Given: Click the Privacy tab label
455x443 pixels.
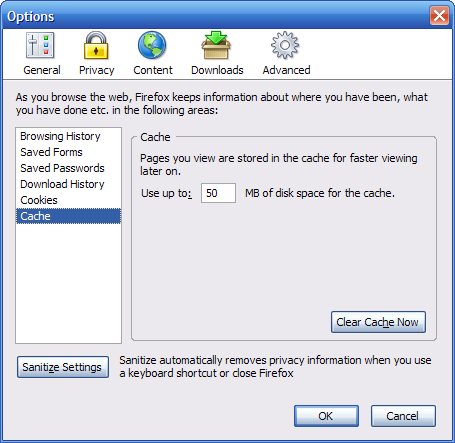Looking at the screenshot, I should pyautogui.click(x=97, y=70).
